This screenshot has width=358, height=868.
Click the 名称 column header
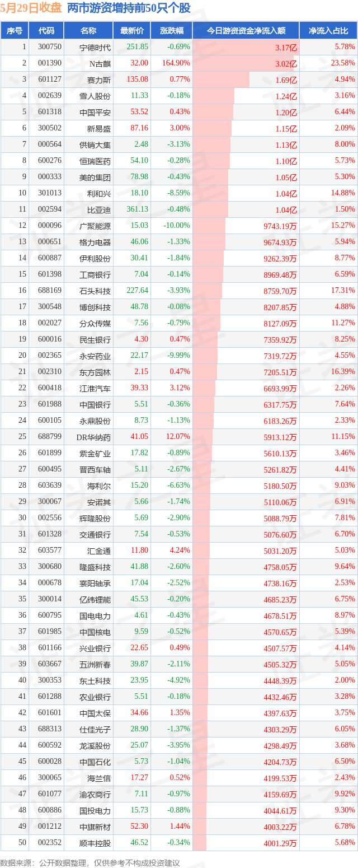pyautogui.click(x=88, y=30)
